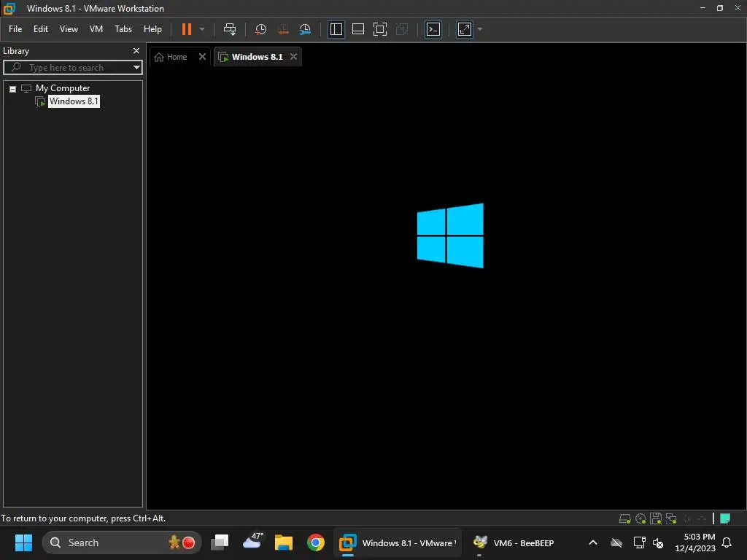Open the Tabs menu
The width and height of the screenshot is (747, 560).
[123, 29]
